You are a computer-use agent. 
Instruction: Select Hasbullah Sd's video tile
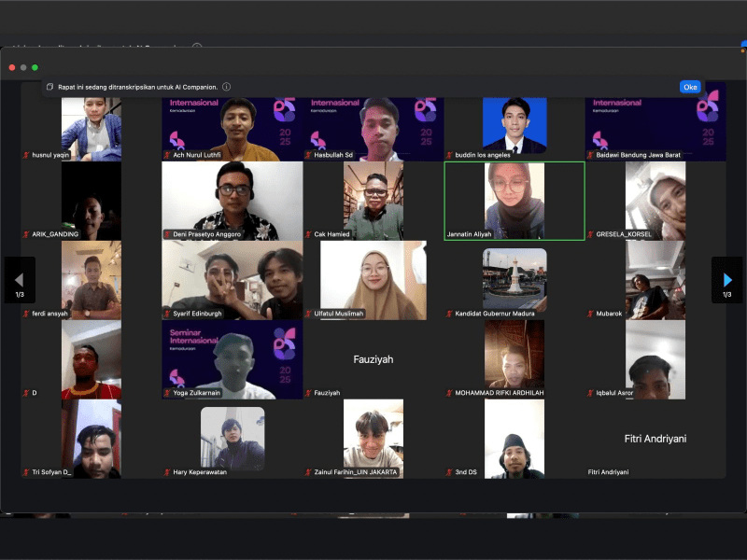click(373, 130)
